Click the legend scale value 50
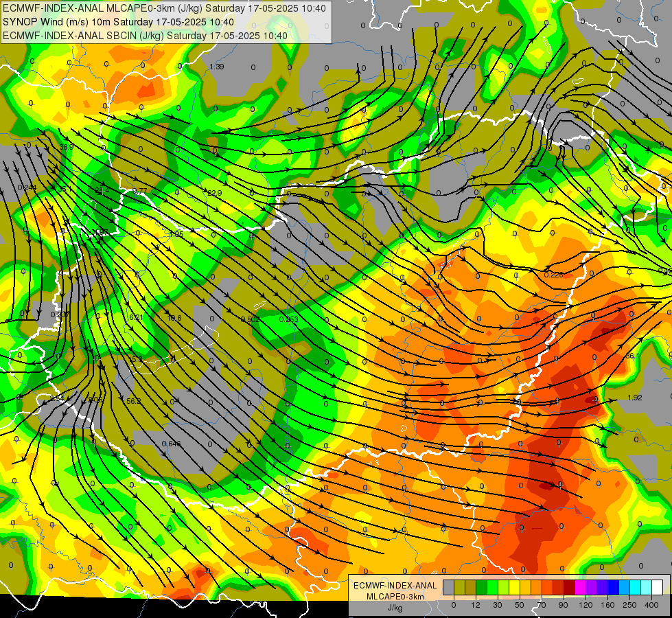This screenshot has height=618, width=672. (x=520, y=605)
